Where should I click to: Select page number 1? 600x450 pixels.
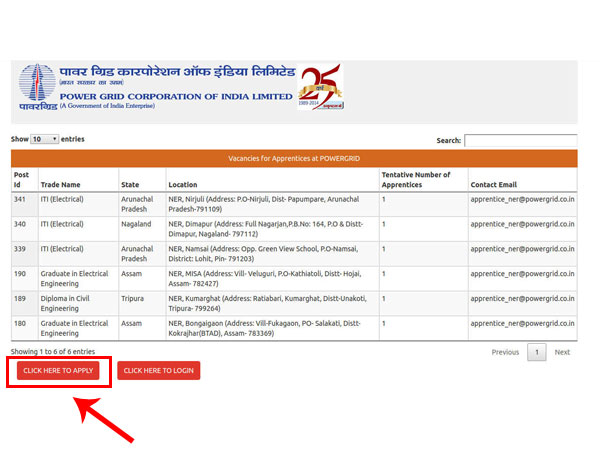click(x=536, y=352)
